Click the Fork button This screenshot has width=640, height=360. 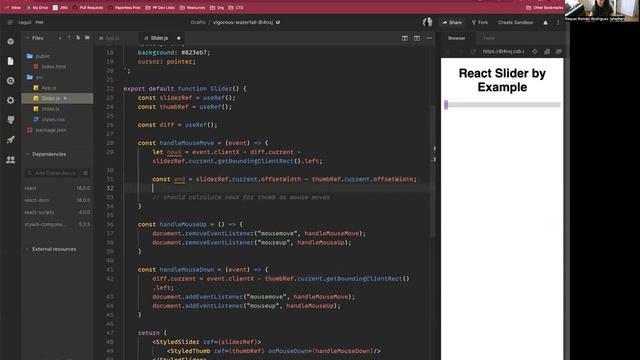(x=480, y=22)
